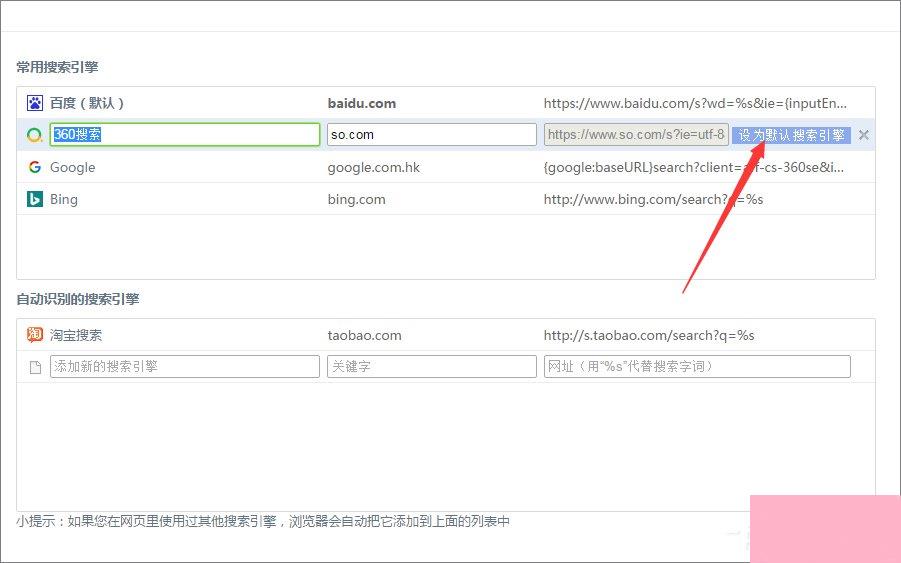Click the Bing search URL text
Image resolution: width=901 pixels, height=563 pixels.
(653, 199)
